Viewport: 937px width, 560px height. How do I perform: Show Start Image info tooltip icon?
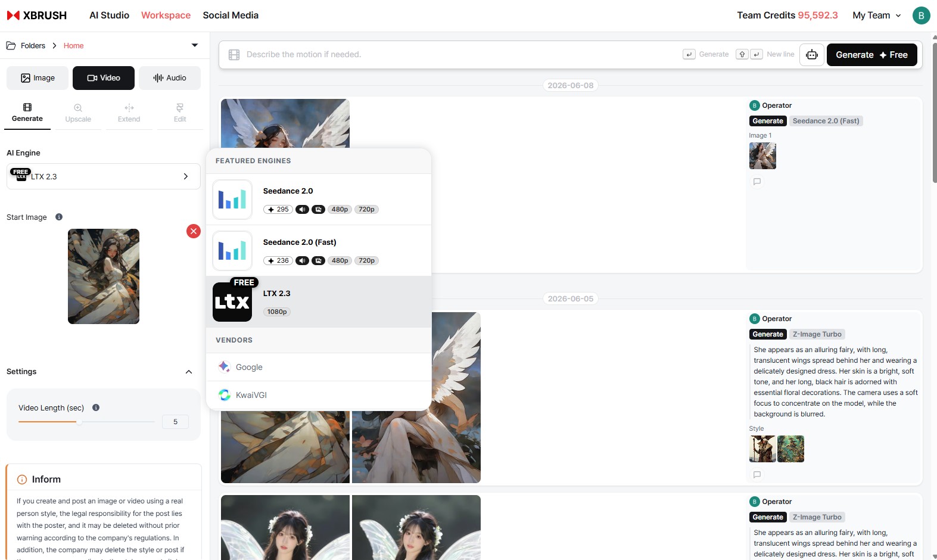click(59, 217)
